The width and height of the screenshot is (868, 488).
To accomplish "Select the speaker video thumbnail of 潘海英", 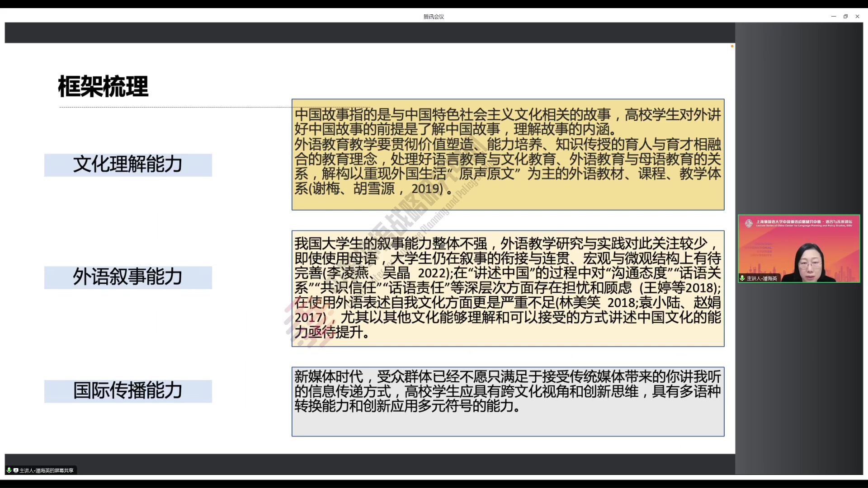I will point(799,249).
